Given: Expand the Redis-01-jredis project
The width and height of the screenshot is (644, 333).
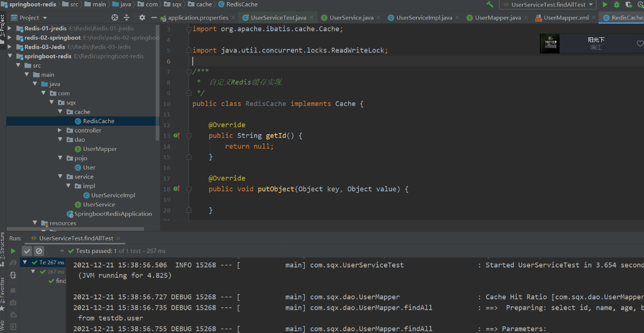Looking at the screenshot, I should (x=10, y=28).
